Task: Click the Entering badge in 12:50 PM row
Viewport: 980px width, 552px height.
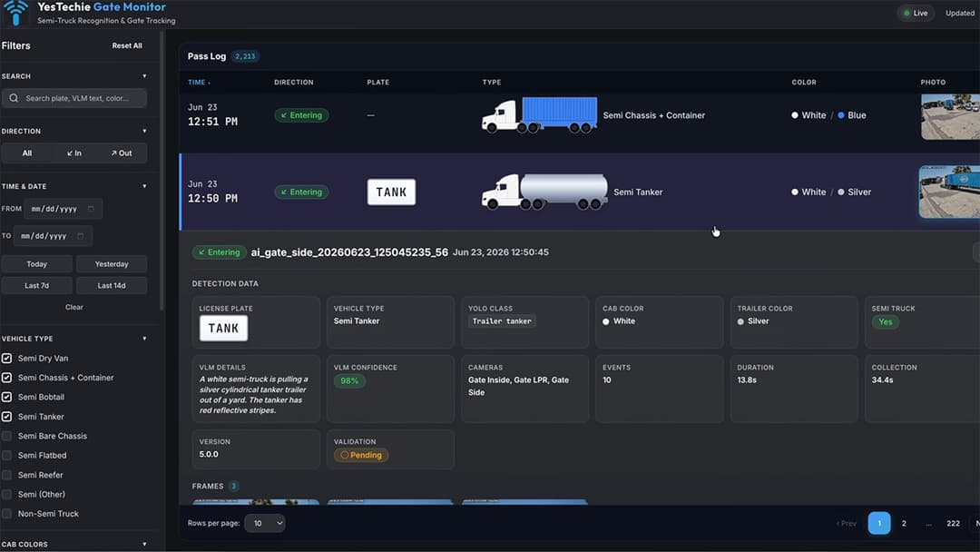Action: pyautogui.click(x=301, y=192)
